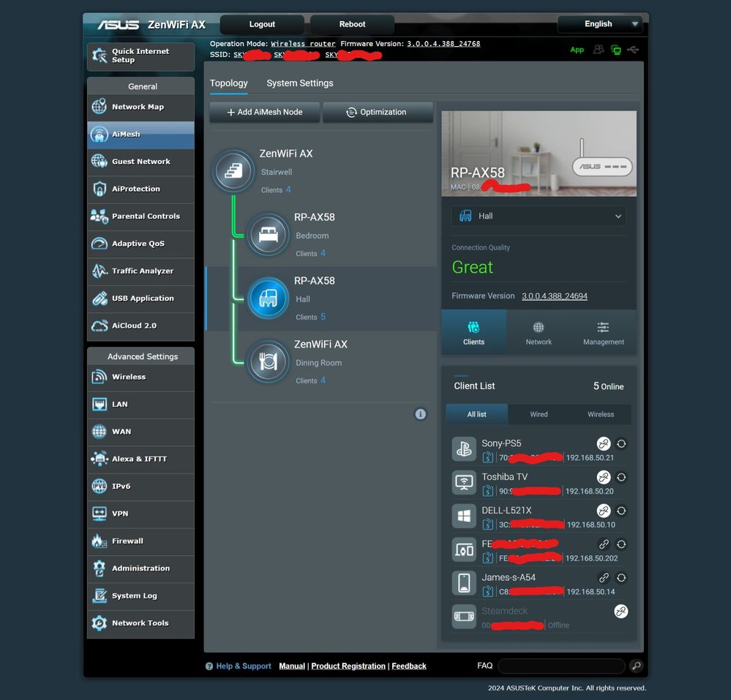Open Traffic Analyzer in sidebar

[x=141, y=271]
